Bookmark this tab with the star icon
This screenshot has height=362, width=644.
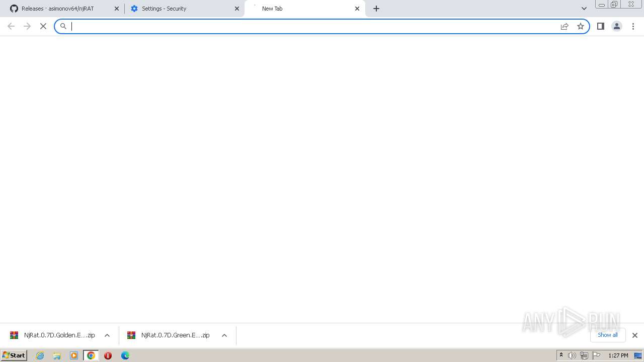[581, 26]
